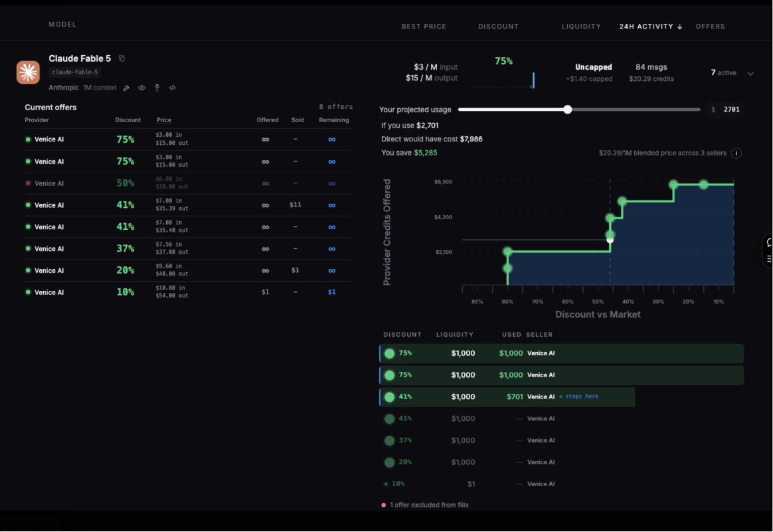Click the red dot by excluded offer notice

[384, 505]
